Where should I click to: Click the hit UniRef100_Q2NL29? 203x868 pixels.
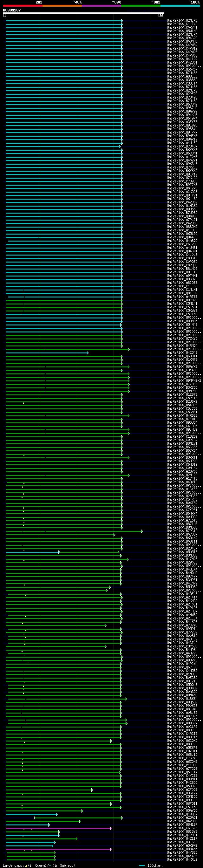click(182, 475)
